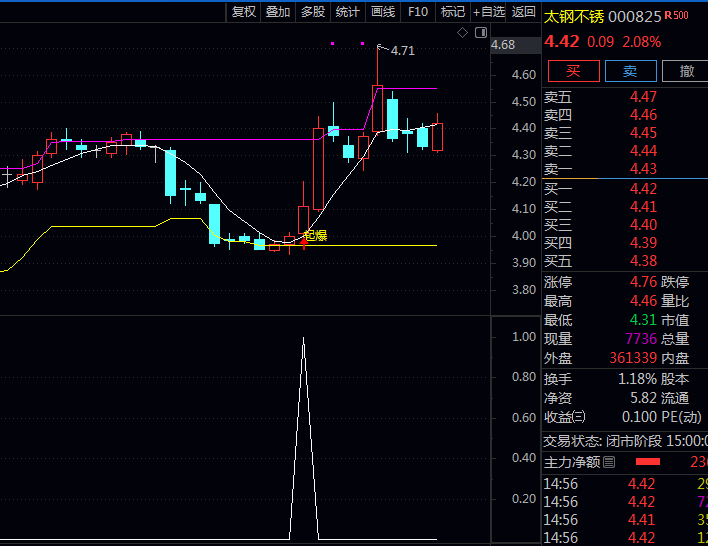This screenshot has height=546, width=708.
Task: Click the 起爆 red arrow signal marker
Action: coord(304,243)
